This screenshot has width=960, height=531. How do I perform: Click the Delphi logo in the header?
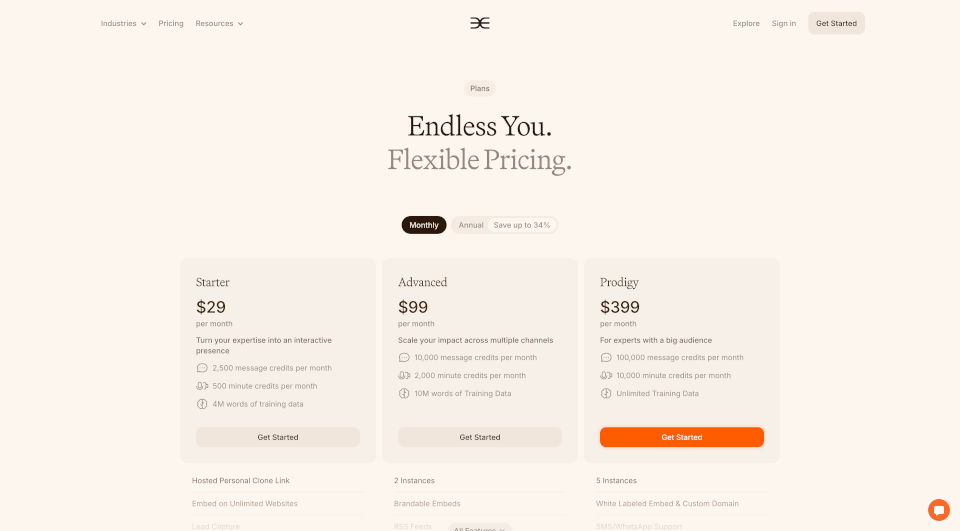point(479,23)
